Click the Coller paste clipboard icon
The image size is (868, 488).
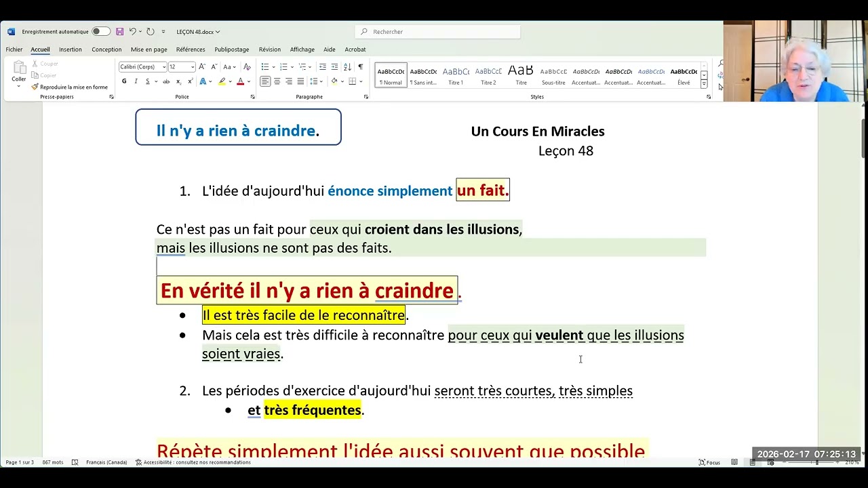coord(19,68)
